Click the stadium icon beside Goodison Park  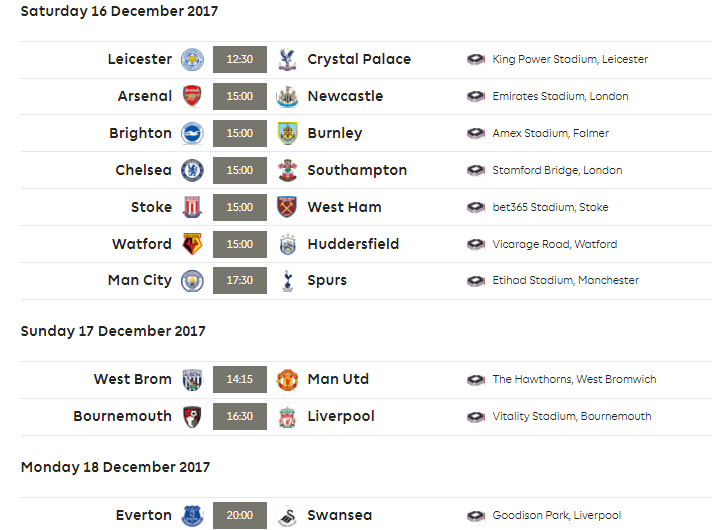[x=476, y=515]
